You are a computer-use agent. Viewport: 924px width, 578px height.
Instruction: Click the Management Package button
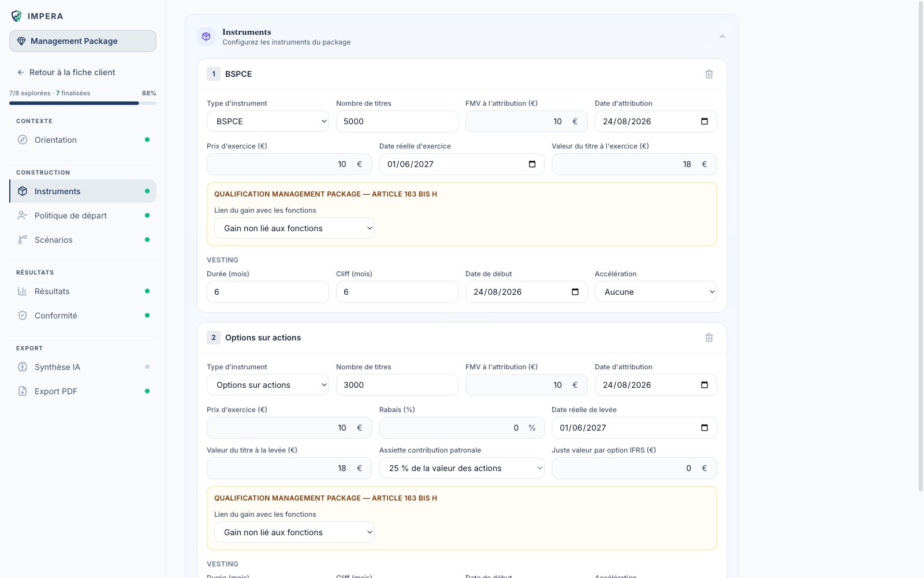tap(83, 41)
